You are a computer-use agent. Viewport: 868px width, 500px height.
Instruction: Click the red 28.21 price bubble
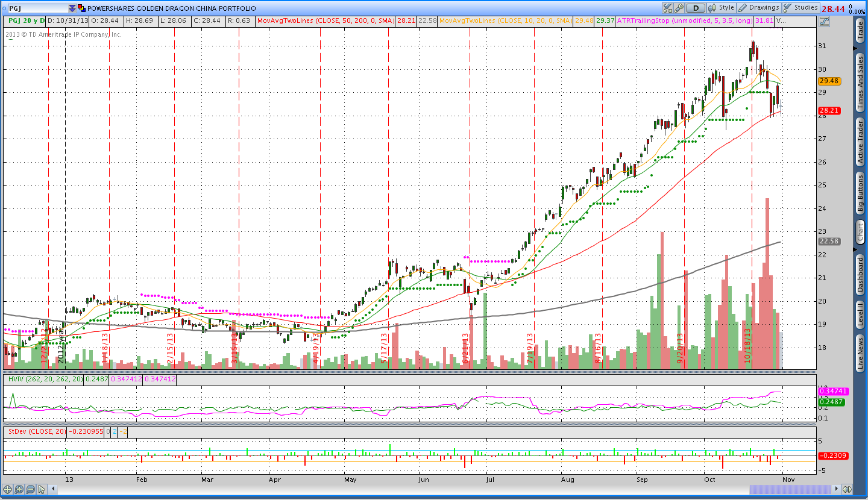[829, 110]
